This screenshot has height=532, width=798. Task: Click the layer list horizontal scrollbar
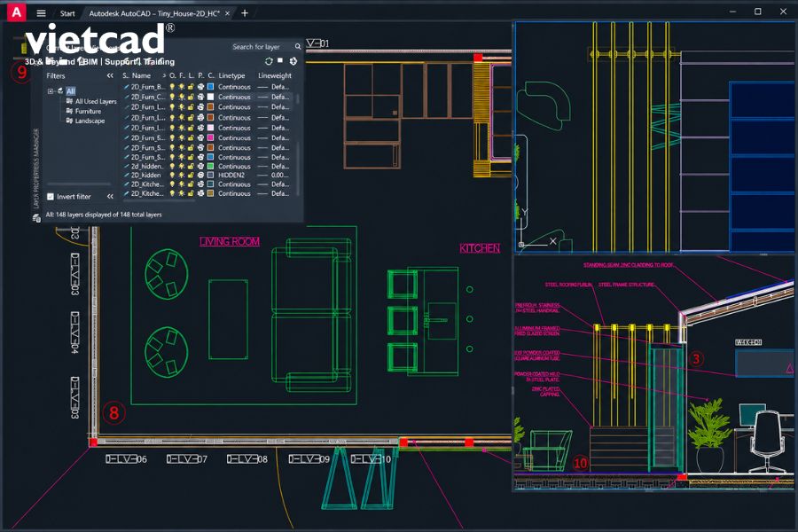[158, 200]
